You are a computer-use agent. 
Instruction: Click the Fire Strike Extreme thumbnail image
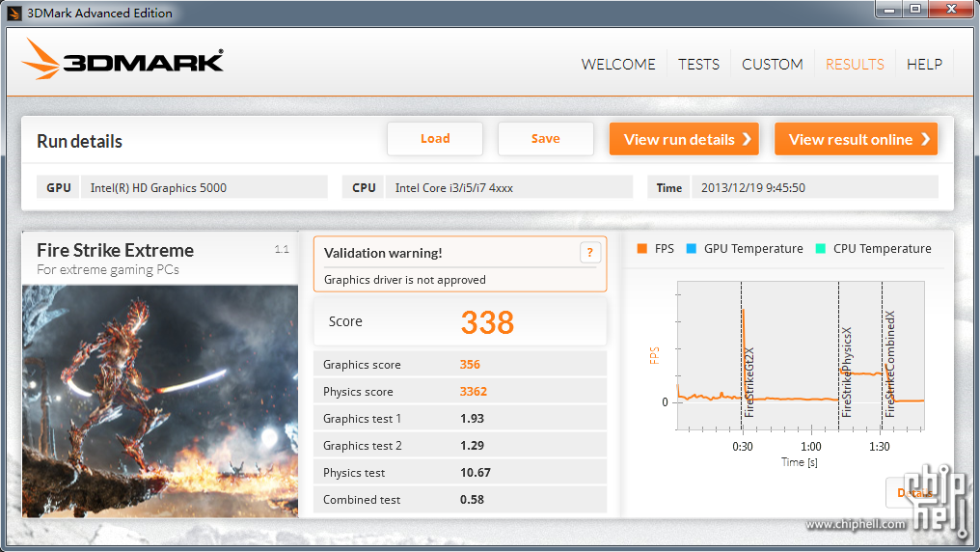pyautogui.click(x=160, y=401)
